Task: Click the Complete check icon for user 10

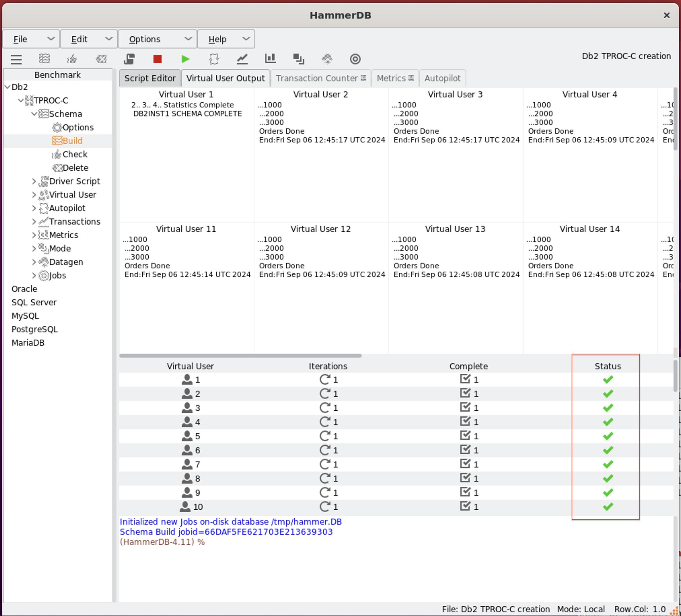Action: point(465,506)
